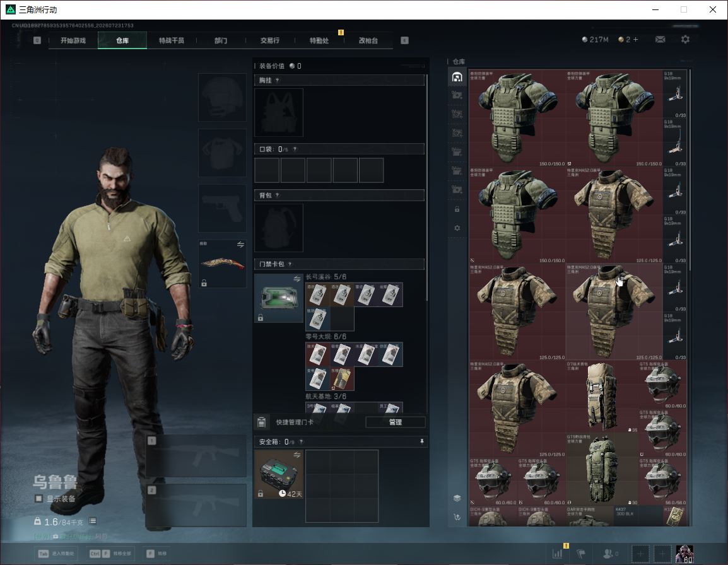Open the 特勤处 tab
The width and height of the screenshot is (728, 565).
[x=319, y=40]
